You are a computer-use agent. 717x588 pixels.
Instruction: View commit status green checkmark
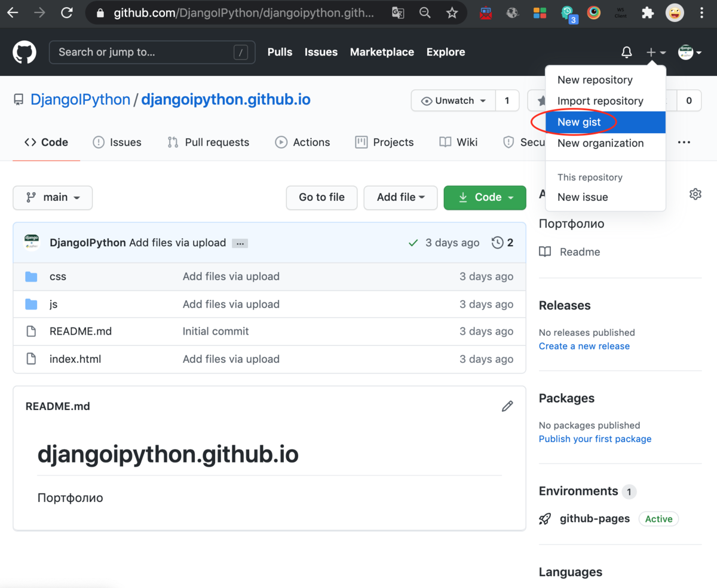tap(413, 243)
